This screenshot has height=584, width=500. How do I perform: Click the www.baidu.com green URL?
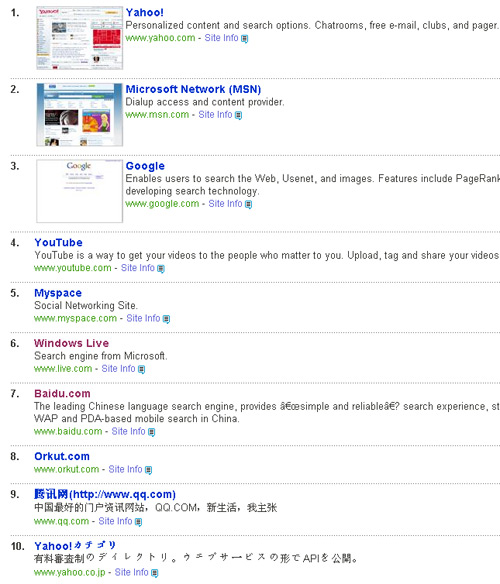68,431
